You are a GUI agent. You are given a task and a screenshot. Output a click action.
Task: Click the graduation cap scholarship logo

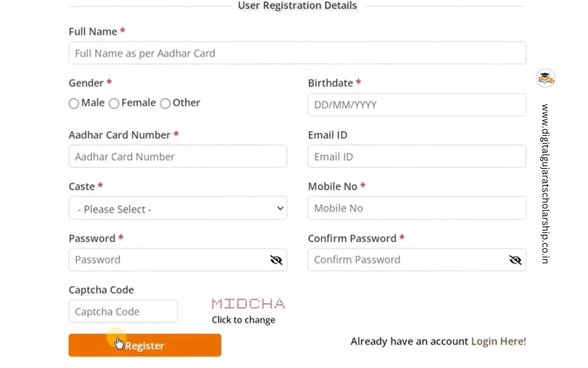click(x=545, y=79)
